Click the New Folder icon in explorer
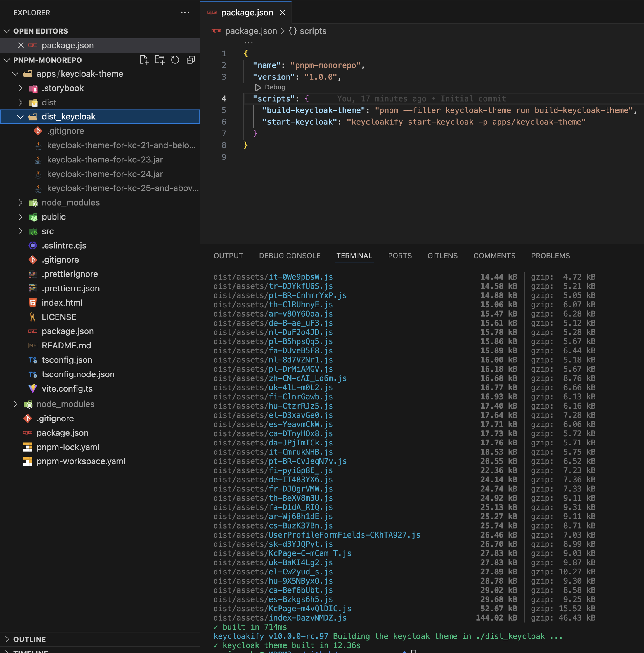This screenshot has height=653, width=644. pos(160,60)
